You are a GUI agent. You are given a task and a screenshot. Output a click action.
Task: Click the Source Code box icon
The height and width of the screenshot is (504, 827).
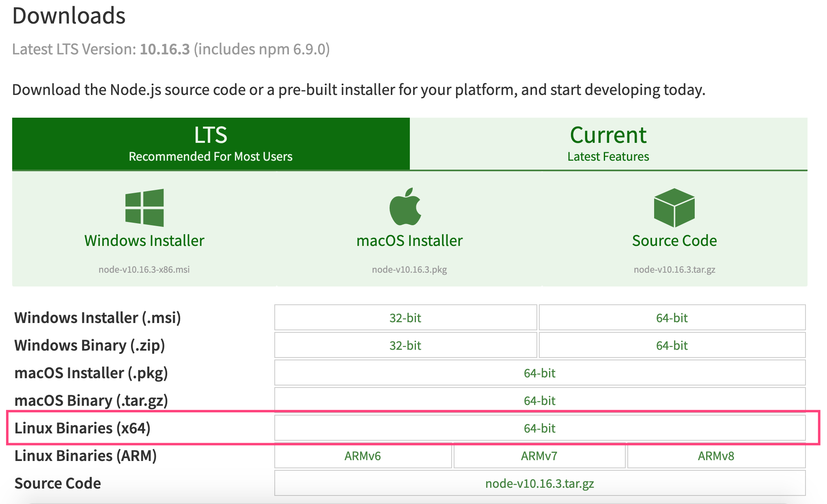pos(674,207)
